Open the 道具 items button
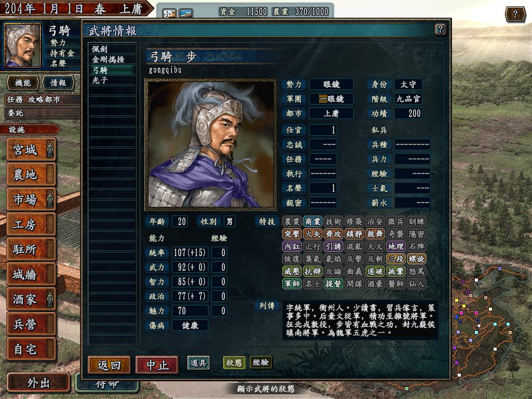This screenshot has width=532, height=399. coord(198,363)
